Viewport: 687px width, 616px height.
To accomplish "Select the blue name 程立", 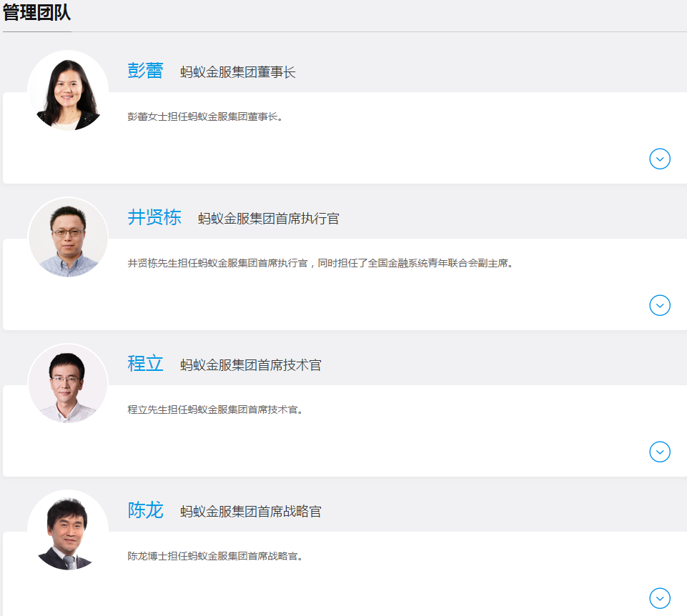I will 145,364.
